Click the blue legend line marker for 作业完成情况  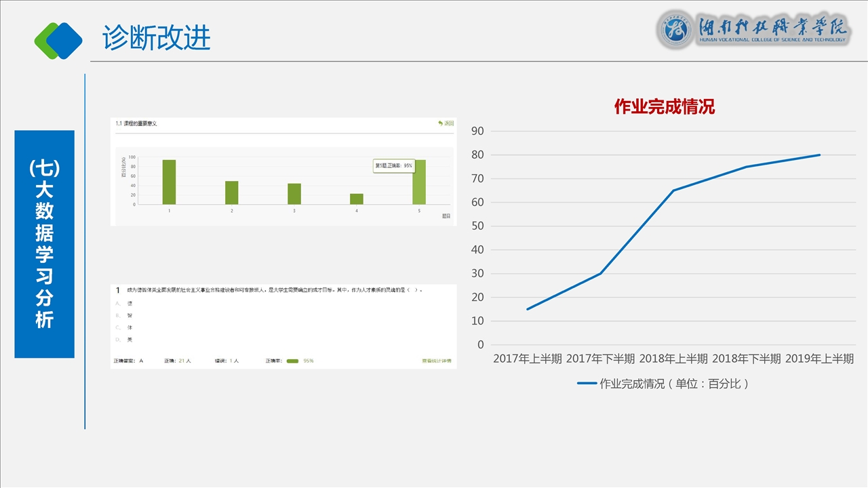[x=587, y=384]
